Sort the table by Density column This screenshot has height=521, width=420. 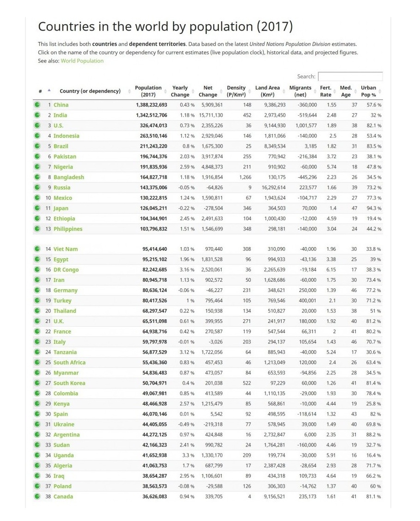click(236, 91)
